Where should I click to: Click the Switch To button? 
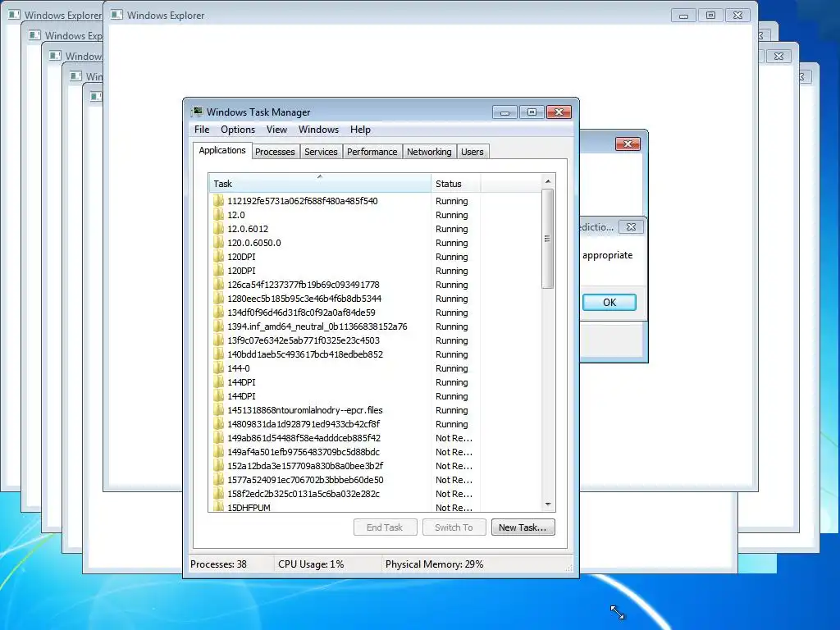[454, 527]
